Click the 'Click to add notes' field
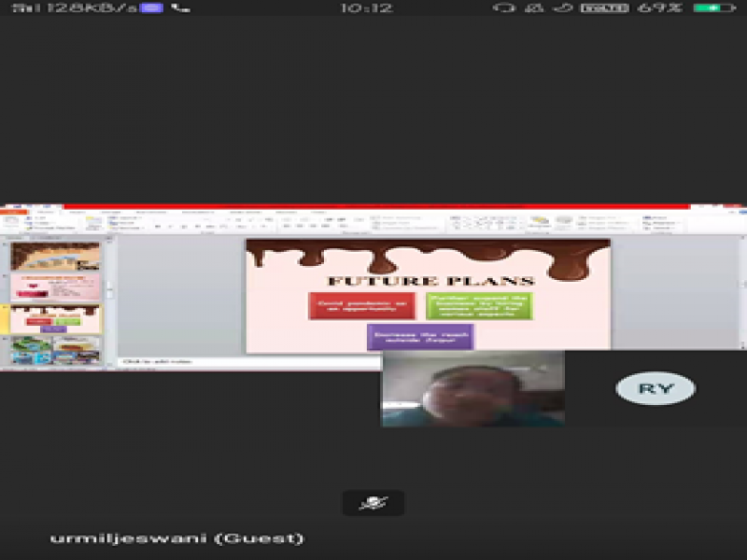 pos(247,361)
